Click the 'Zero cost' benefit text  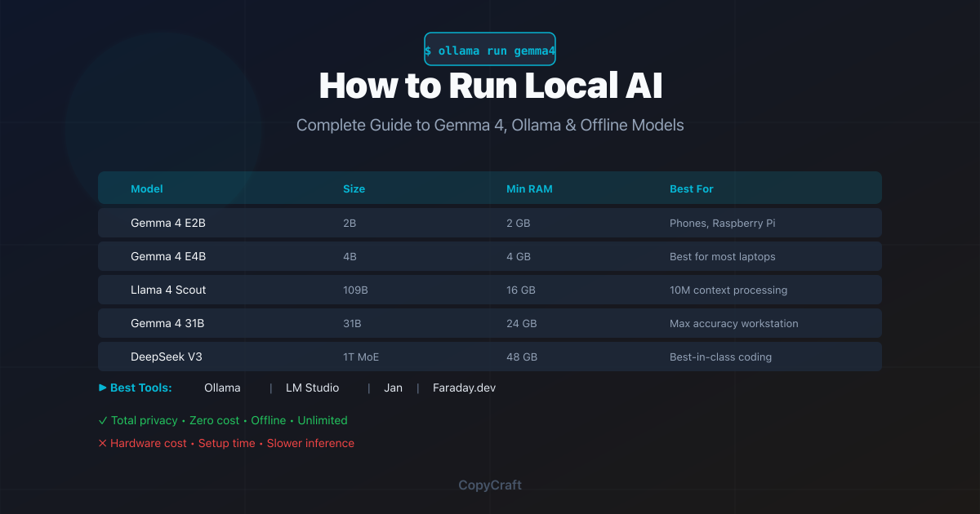214,420
